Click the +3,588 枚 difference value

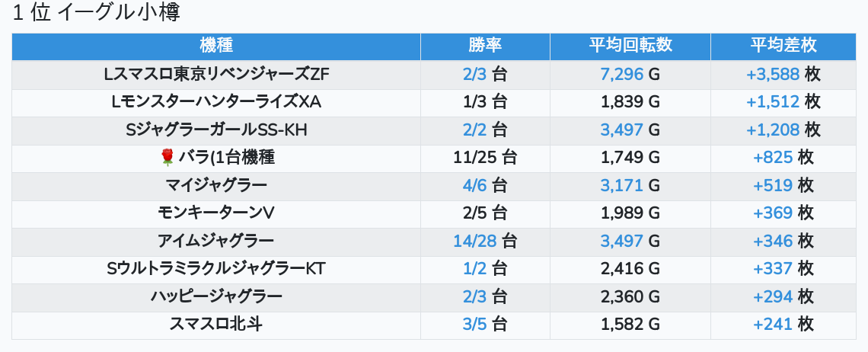pos(783,74)
